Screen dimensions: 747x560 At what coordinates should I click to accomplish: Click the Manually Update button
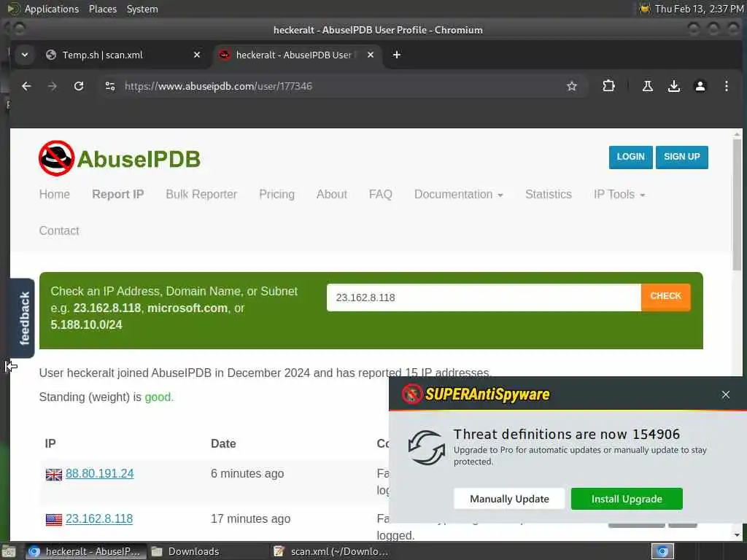(509, 499)
